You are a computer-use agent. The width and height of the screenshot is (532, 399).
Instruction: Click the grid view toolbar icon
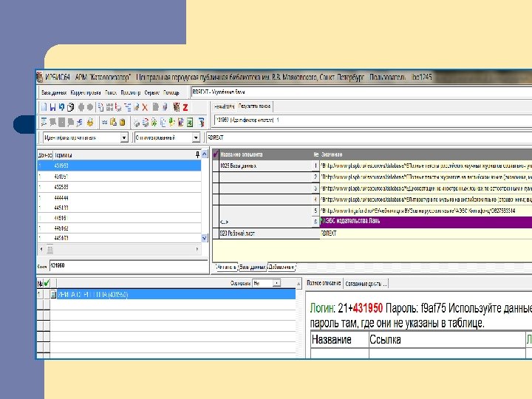[109, 107]
